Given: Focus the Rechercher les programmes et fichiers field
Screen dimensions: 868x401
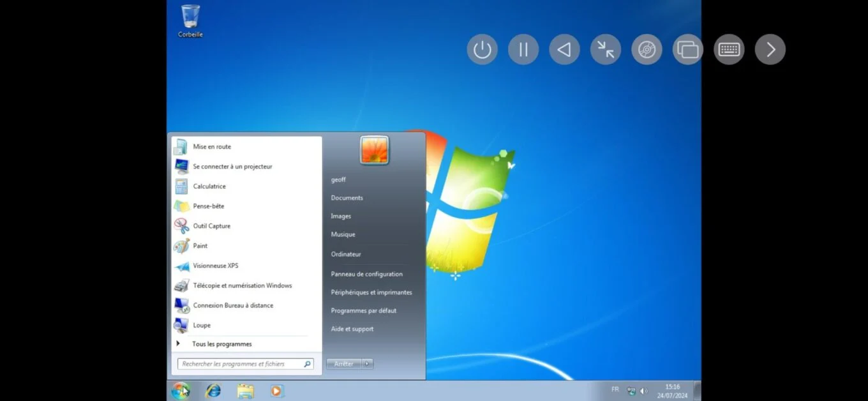Looking at the screenshot, I should 246,364.
